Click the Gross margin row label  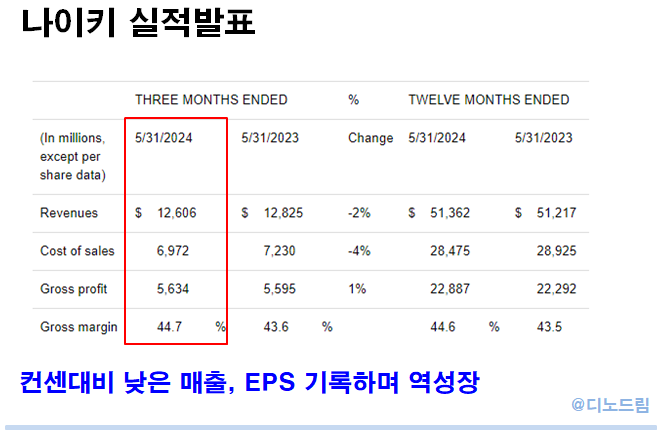(78, 327)
